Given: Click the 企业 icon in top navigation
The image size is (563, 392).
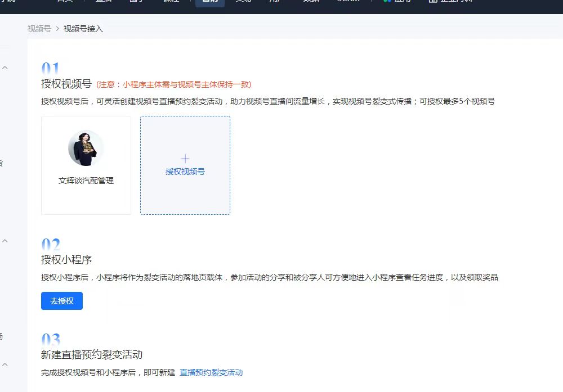Looking at the screenshot, I should pyautogui.click(x=433, y=1).
